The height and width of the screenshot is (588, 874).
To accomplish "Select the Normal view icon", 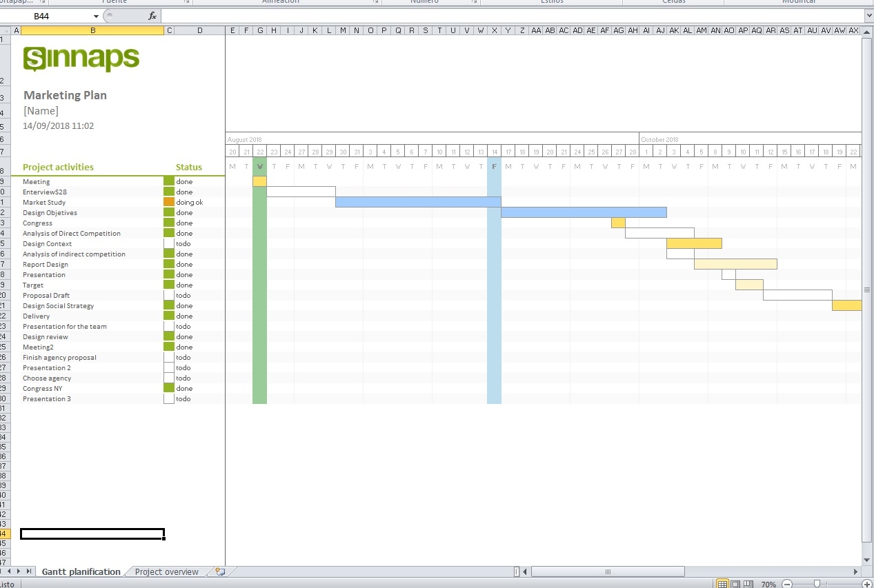I will tap(723, 583).
